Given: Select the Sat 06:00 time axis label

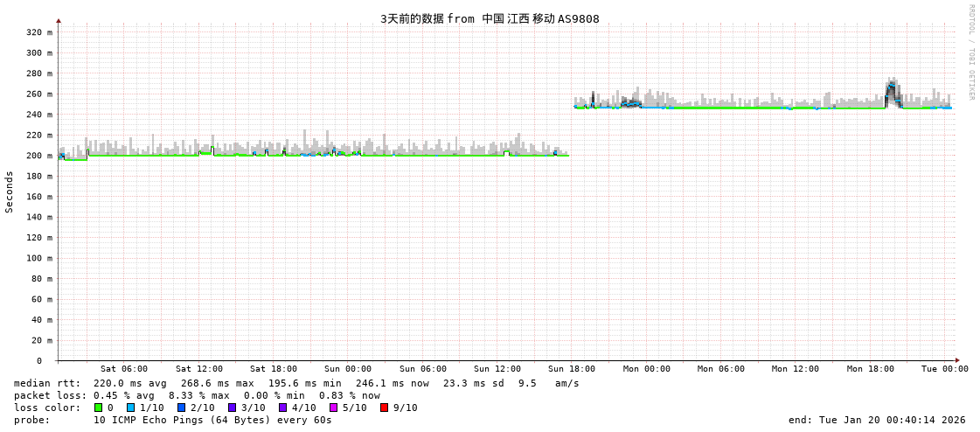Looking at the screenshot, I should [x=124, y=369].
